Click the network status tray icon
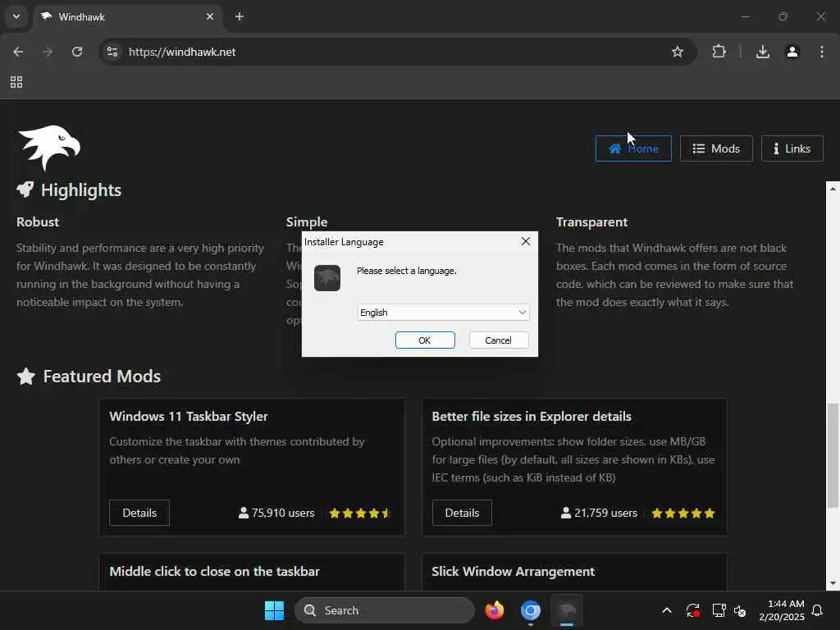 (719, 610)
